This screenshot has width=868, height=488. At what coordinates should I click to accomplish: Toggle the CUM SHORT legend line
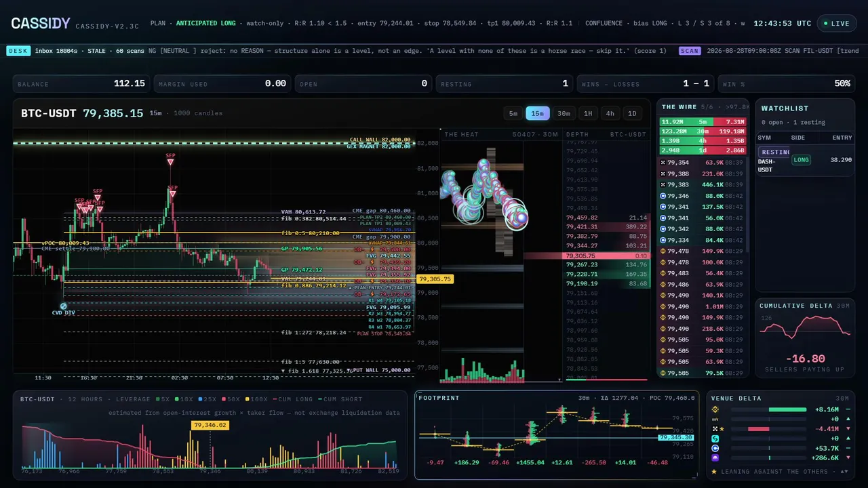click(x=340, y=399)
